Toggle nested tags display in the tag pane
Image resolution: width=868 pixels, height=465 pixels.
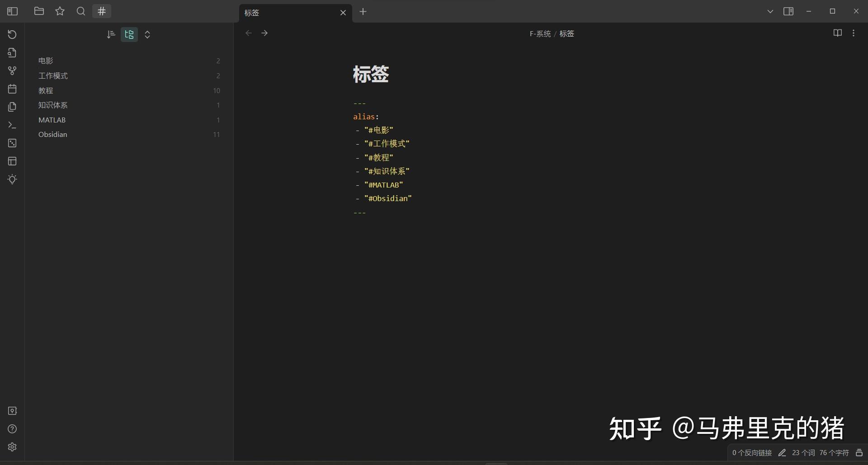point(129,34)
